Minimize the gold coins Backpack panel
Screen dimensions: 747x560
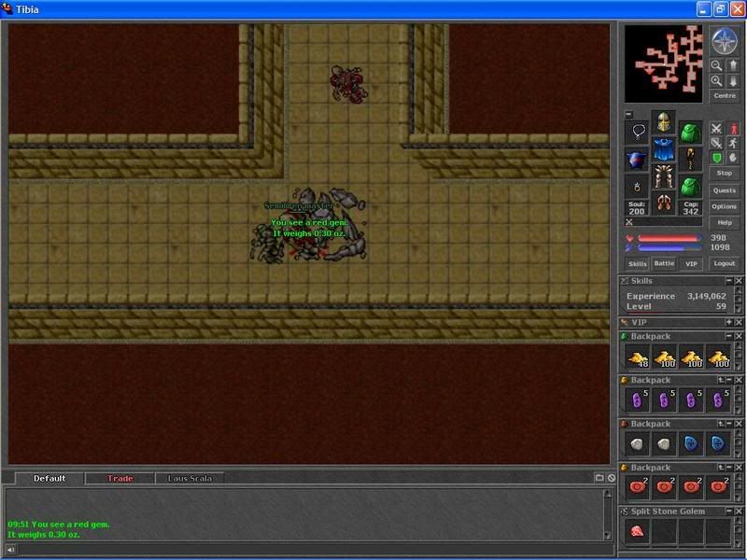[729, 336]
